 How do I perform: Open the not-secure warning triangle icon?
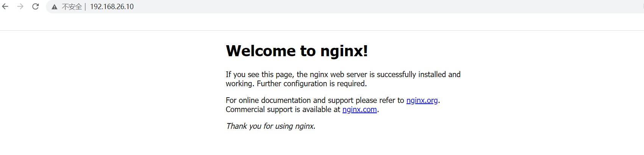click(55, 7)
